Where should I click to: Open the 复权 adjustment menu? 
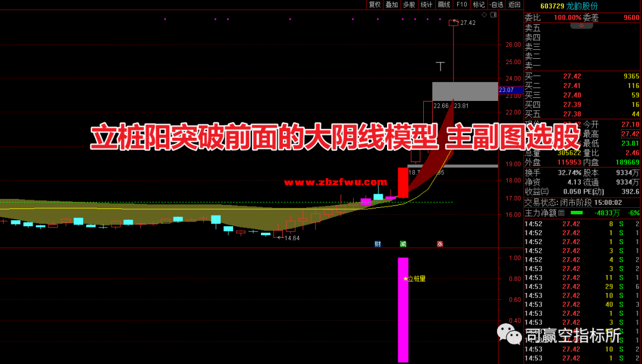[x=374, y=5]
